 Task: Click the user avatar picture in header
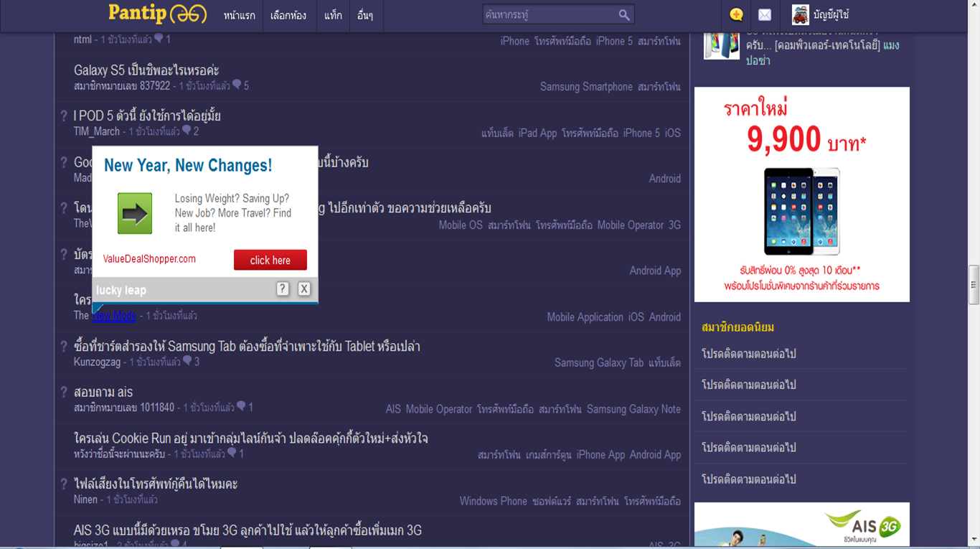tap(800, 14)
